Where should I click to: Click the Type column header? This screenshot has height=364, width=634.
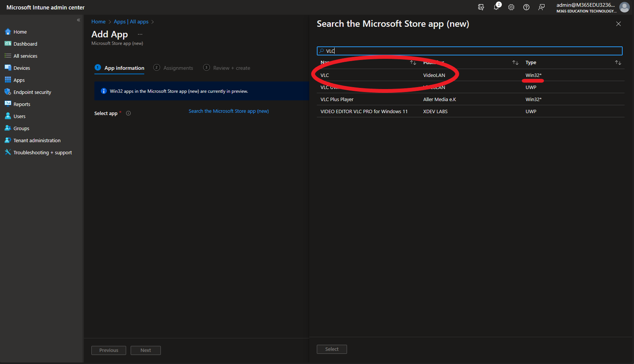point(531,63)
